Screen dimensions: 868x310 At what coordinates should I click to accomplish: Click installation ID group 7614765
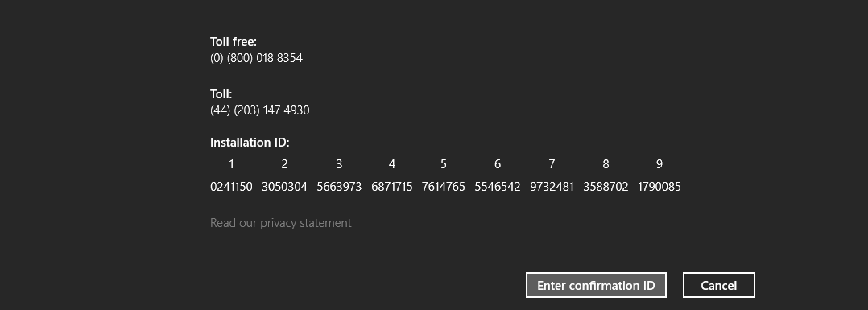[444, 187]
